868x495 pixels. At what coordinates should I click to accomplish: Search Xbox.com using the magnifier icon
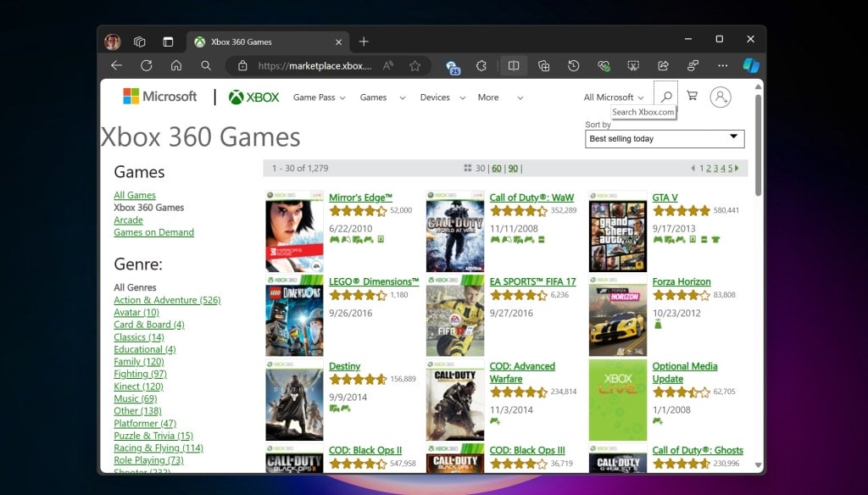tap(666, 97)
